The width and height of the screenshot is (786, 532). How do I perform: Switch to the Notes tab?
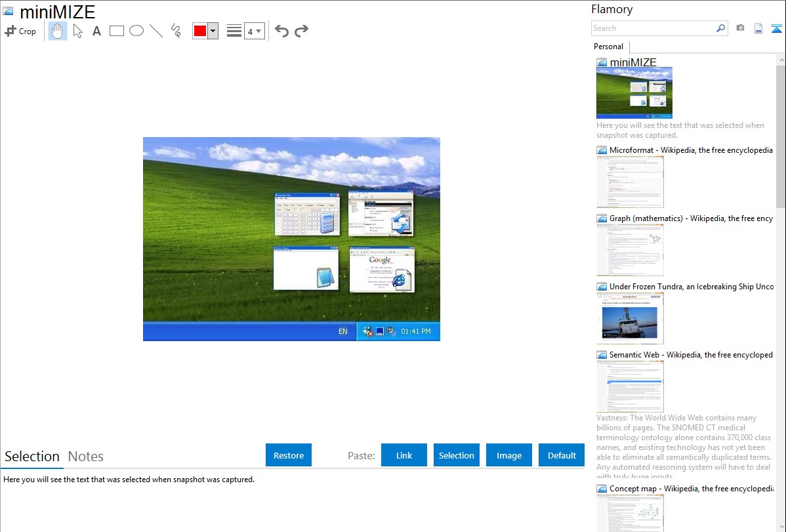pyautogui.click(x=86, y=457)
